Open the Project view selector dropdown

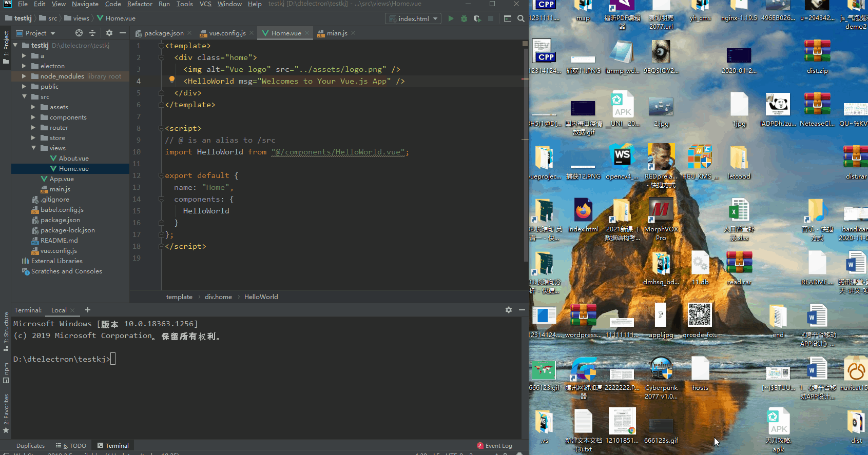(36, 33)
